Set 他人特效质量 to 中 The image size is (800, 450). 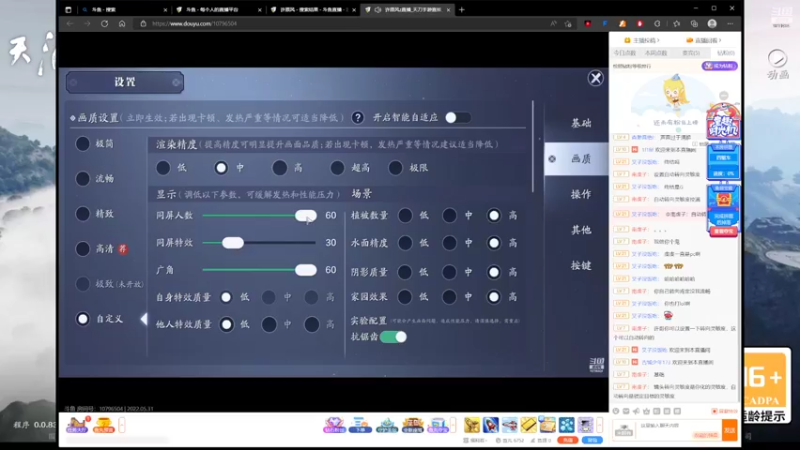click(x=269, y=324)
